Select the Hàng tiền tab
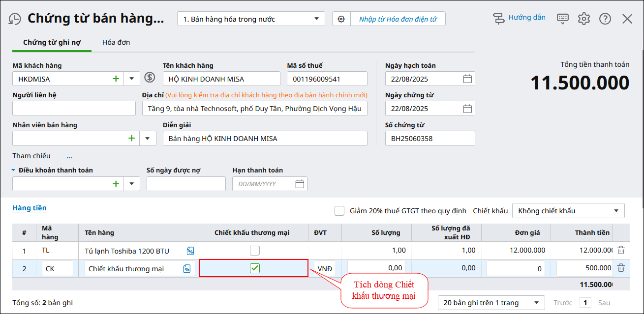Viewport: 644px width, 314px height. [30, 208]
